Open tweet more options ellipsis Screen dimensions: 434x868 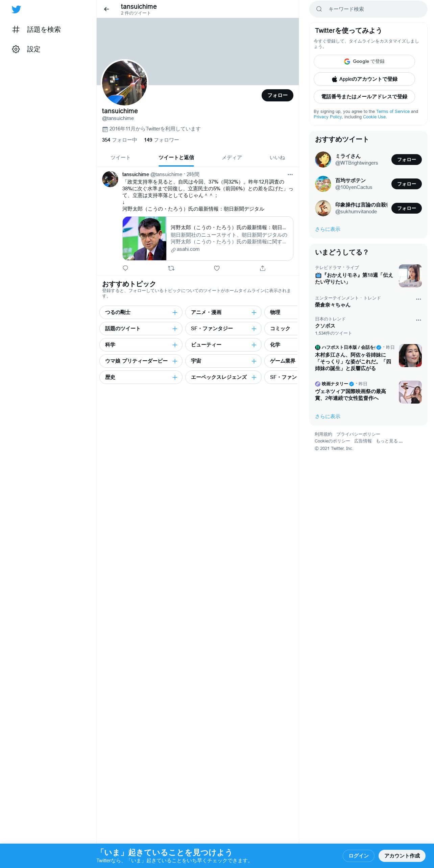[x=290, y=175]
